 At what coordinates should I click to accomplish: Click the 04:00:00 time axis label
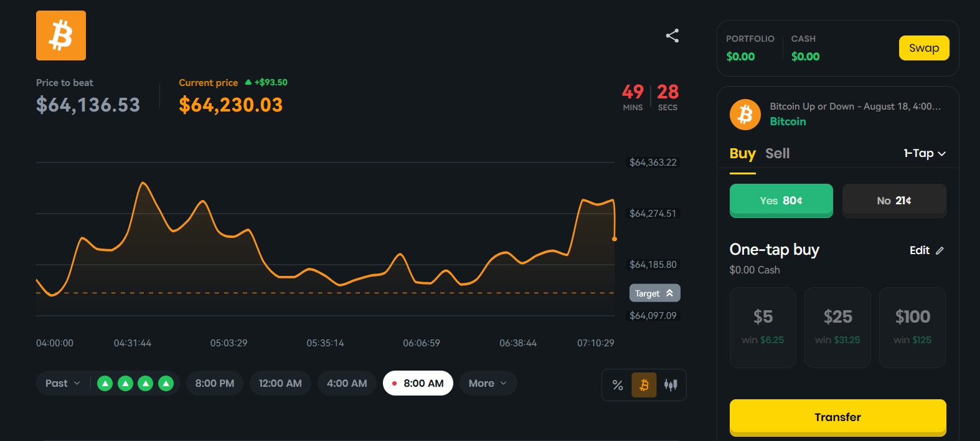pos(55,343)
